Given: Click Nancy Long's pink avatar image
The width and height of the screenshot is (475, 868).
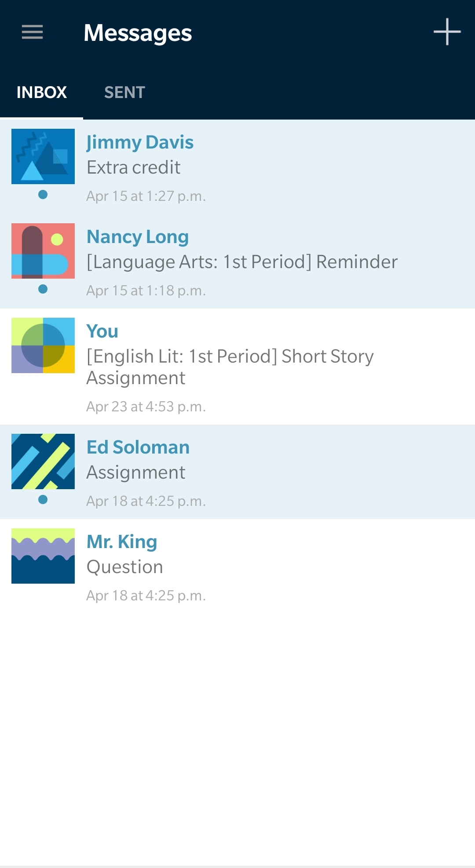Looking at the screenshot, I should pyautogui.click(x=43, y=251).
